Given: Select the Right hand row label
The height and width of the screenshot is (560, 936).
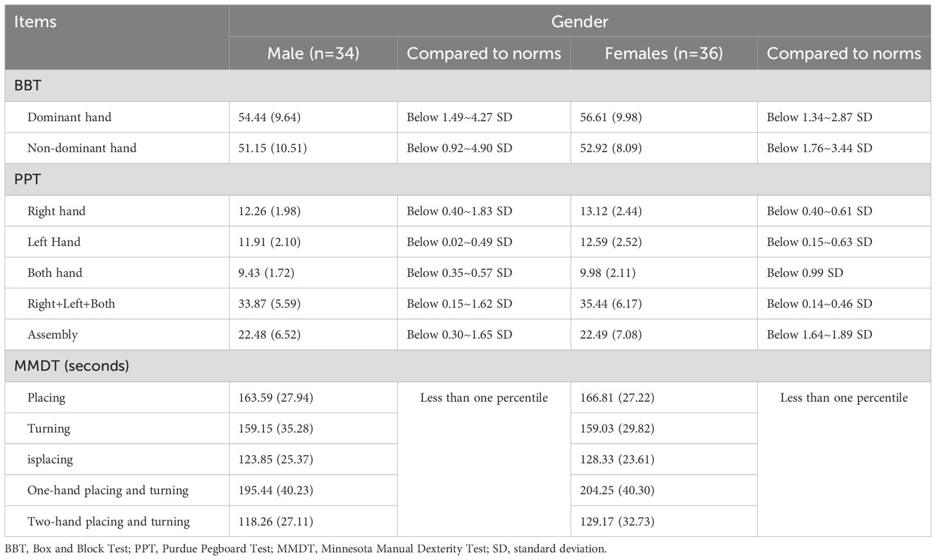Looking at the screenshot, I should (x=56, y=211).
